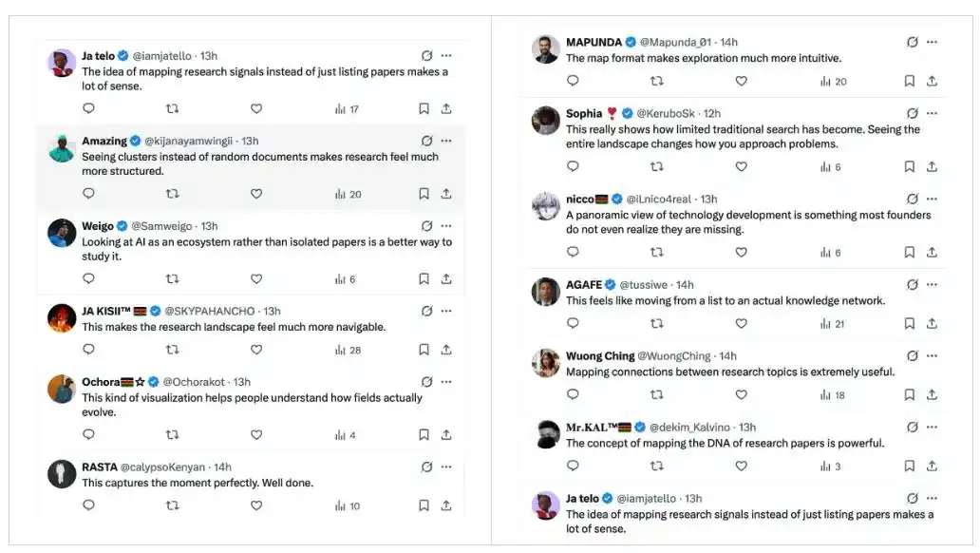Click Ja telo's profile avatar in left column
Screen dimensions: 980x553
point(62,63)
